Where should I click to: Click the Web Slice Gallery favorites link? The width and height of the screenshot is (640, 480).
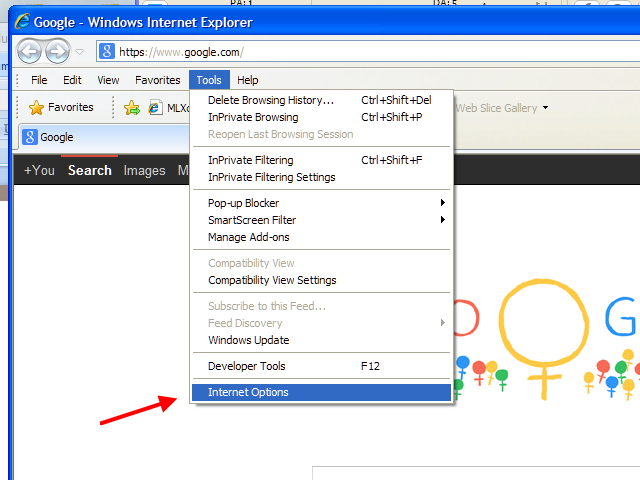pos(496,108)
